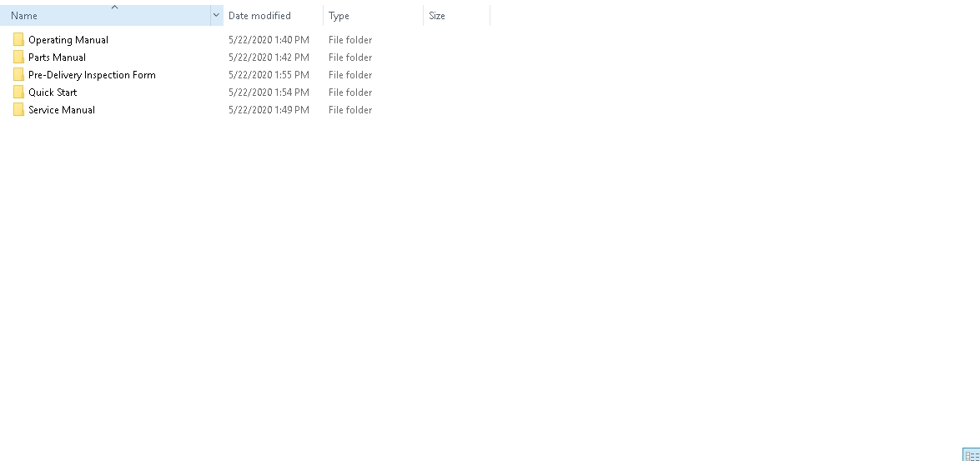The height and width of the screenshot is (461, 980).
Task: Click File folder type of Parts Manual
Action: (350, 58)
